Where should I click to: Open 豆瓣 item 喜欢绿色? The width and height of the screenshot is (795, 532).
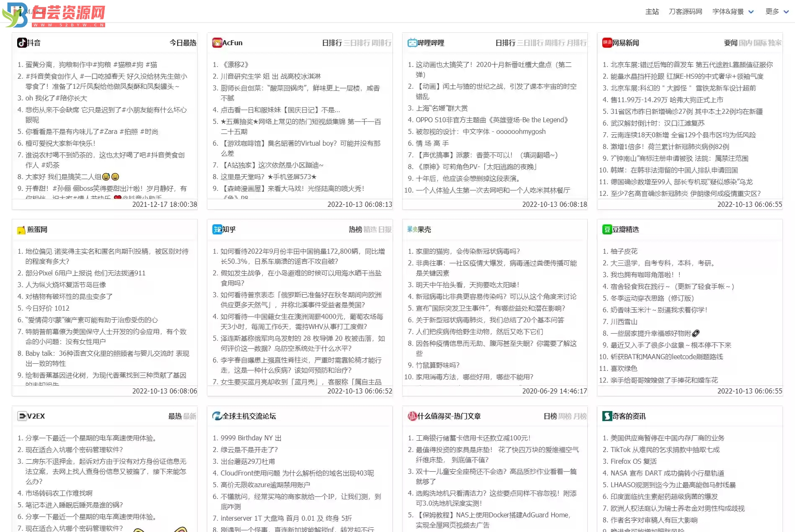624,368
